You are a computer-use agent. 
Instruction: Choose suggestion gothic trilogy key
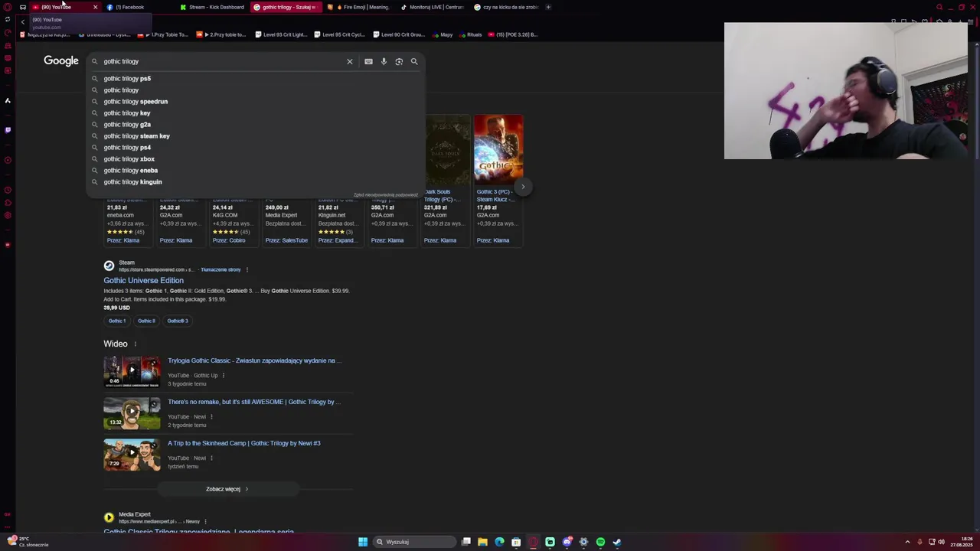[255, 112]
